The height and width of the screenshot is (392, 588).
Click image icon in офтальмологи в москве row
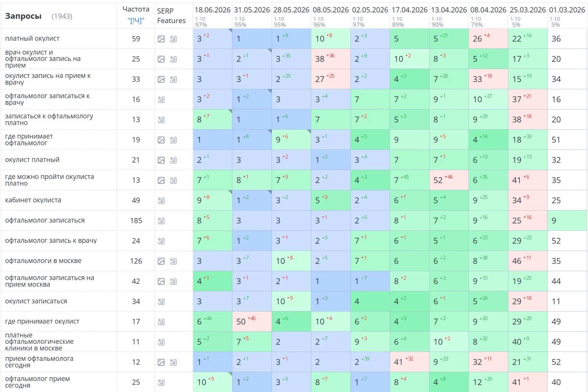(x=161, y=261)
